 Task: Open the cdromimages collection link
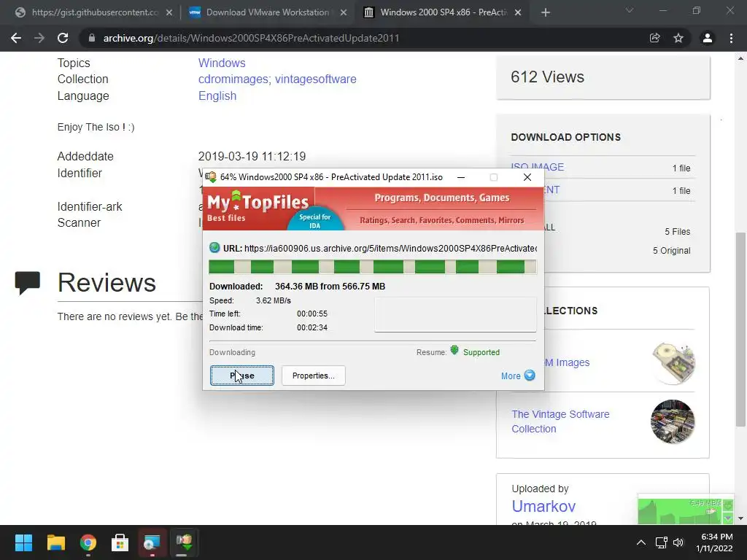234,79
